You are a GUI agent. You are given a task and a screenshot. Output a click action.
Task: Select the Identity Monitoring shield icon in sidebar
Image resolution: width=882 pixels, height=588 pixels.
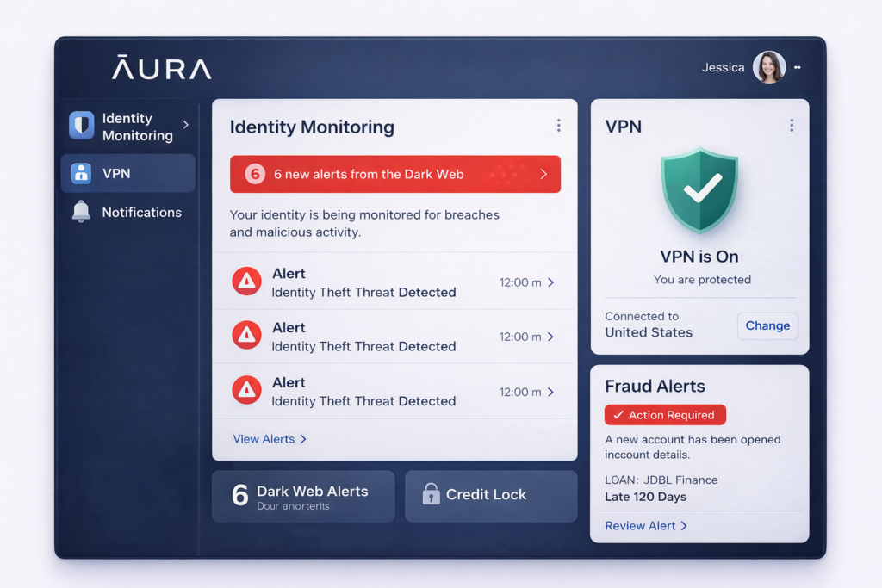click(79, 126)
